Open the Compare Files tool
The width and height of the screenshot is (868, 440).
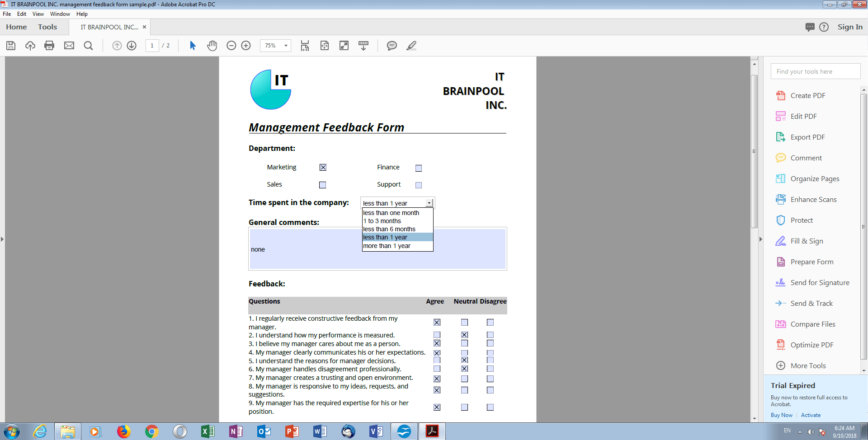[813, 324]
